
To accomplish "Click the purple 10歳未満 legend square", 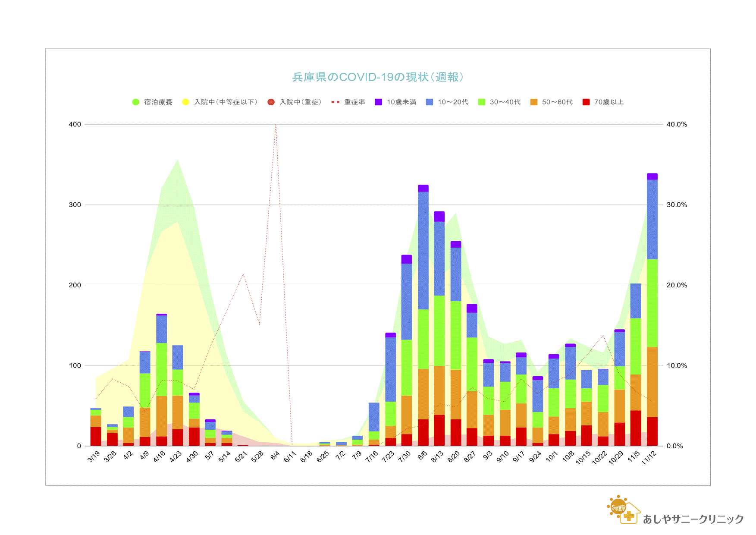I will tap(378, 102).
